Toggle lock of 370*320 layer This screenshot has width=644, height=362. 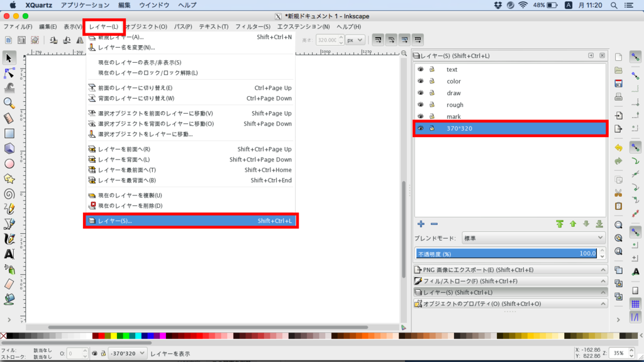[432, 128]
